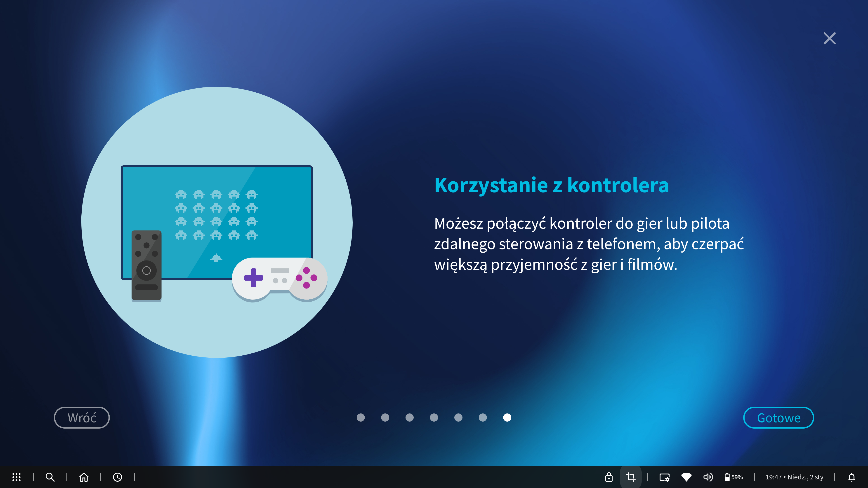Click the lock icon in taskbar
This screenshot has height=488, width=868.
pos(609,477)
